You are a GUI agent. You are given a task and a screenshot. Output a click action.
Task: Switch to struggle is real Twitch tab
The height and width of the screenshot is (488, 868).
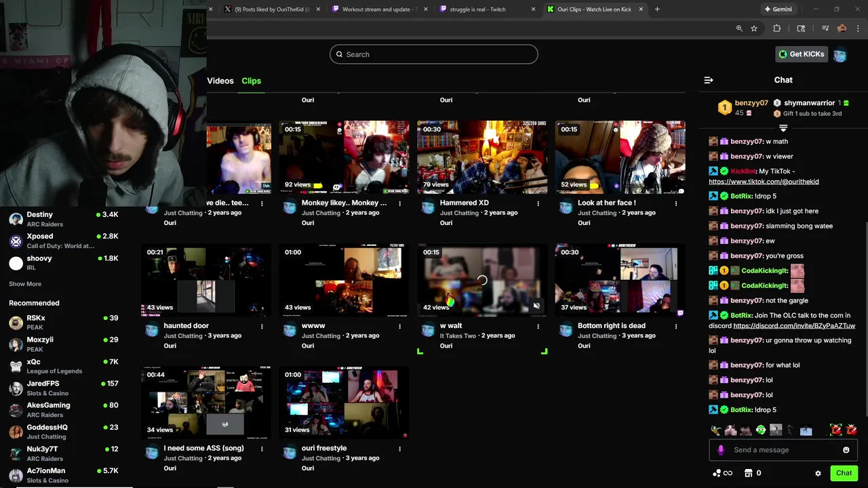[487, 9]
